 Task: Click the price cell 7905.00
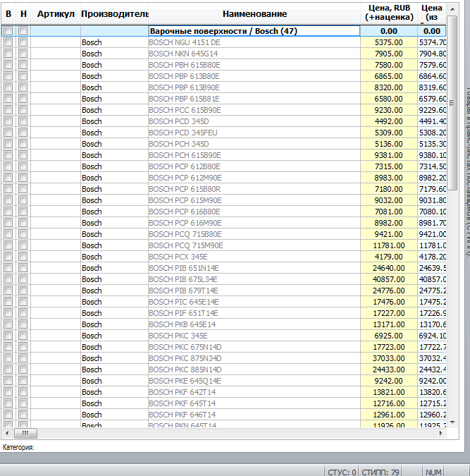[389, 54]
